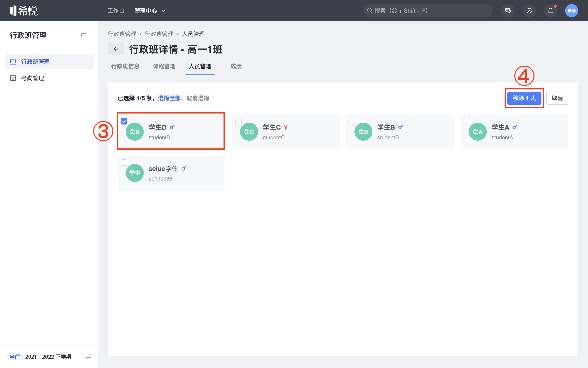
Task: Click 取消选择 link
Action: (x=198, y=98)
